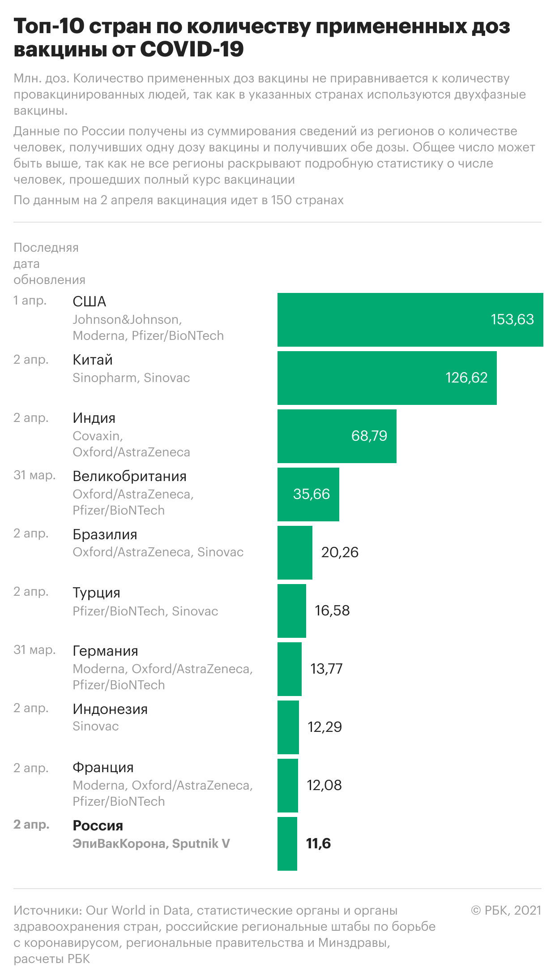Click the Индия bar with value 68,79

337,436
